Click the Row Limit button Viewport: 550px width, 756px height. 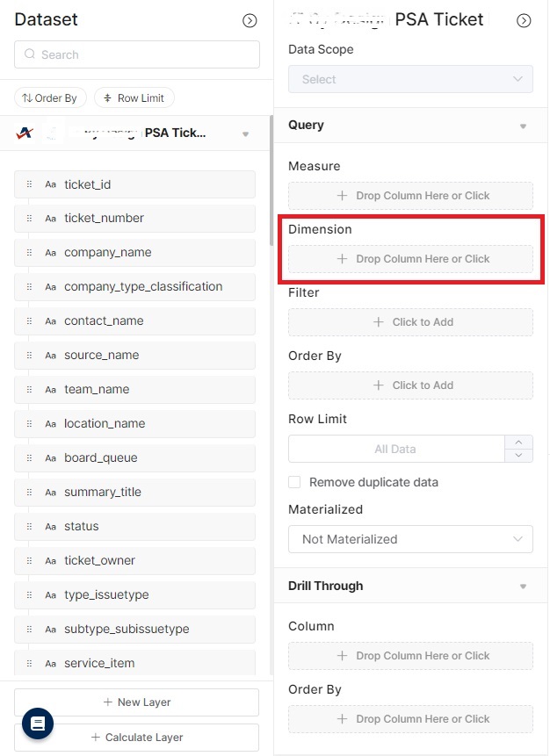[x=134, y=98]
